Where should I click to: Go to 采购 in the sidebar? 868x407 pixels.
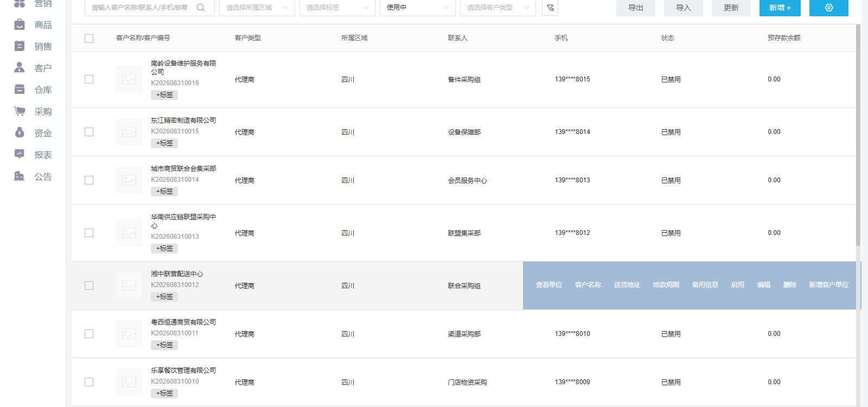[43, 112]
